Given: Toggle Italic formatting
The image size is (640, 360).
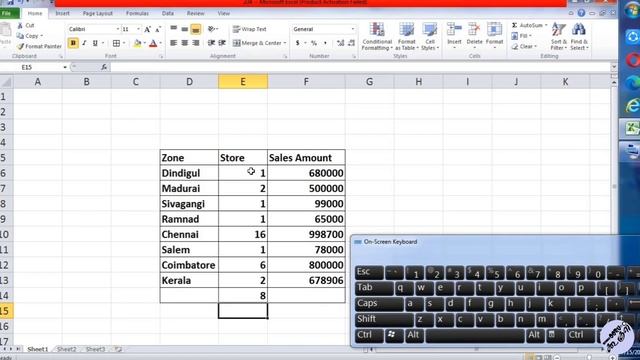Looking at the screenshot, I should 84,43.
